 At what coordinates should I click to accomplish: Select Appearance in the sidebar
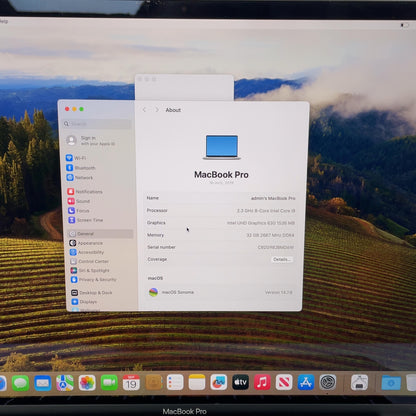click(x=86, y=243)
